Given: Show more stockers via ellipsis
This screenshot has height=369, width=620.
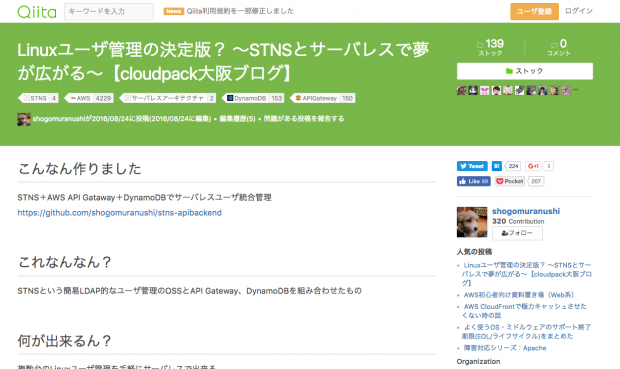Looking at the screenshot, I should coord(575,90).
